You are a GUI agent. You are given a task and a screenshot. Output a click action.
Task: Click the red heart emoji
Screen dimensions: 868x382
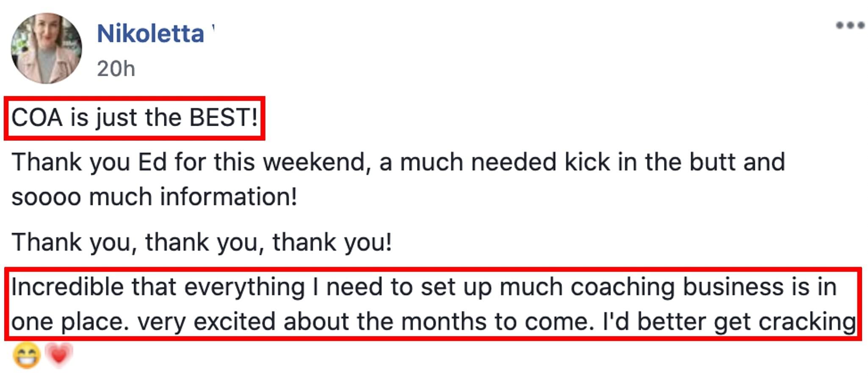(x=59, y=354)
